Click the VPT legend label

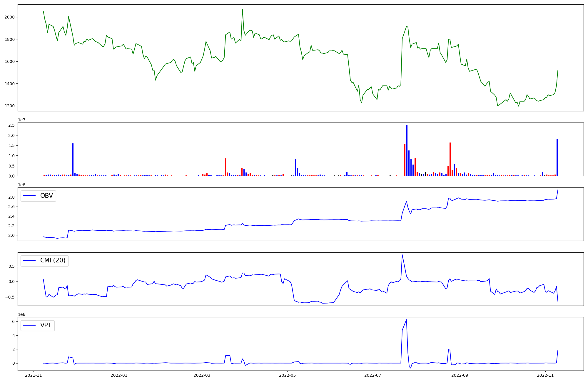point(46,325)
